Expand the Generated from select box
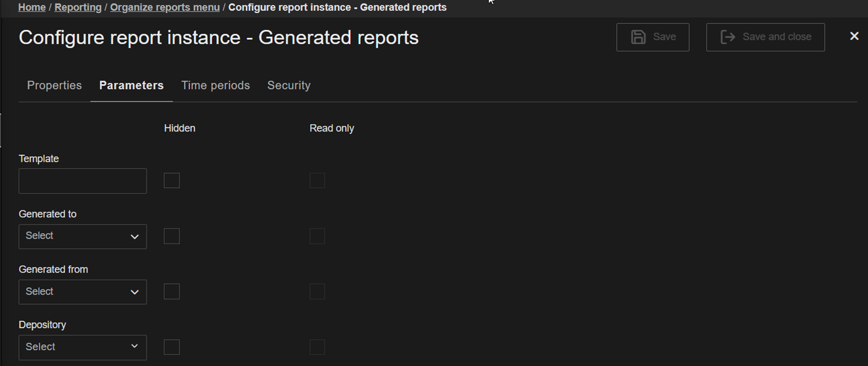The width and height of the screenshot is (868, 366). pyautogui.click(x=82, y=292)
